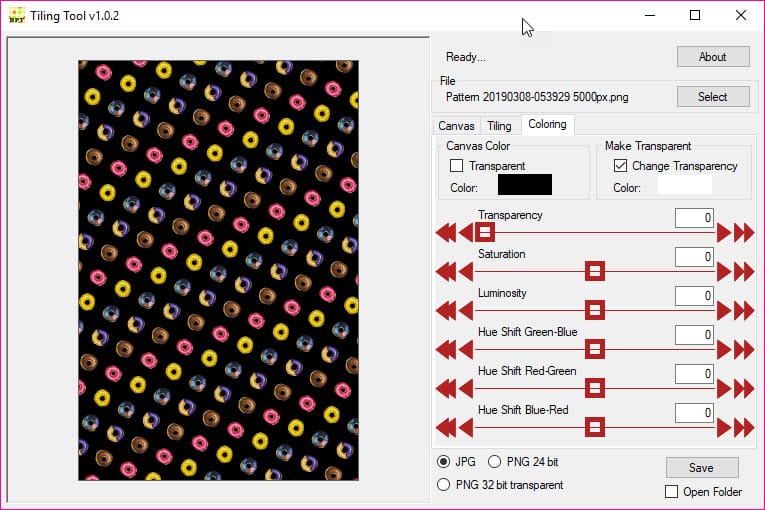765x510 pixels.
Task: Click Luminosity double-left fast decrease arrow
Action: (x=446, y=311)
